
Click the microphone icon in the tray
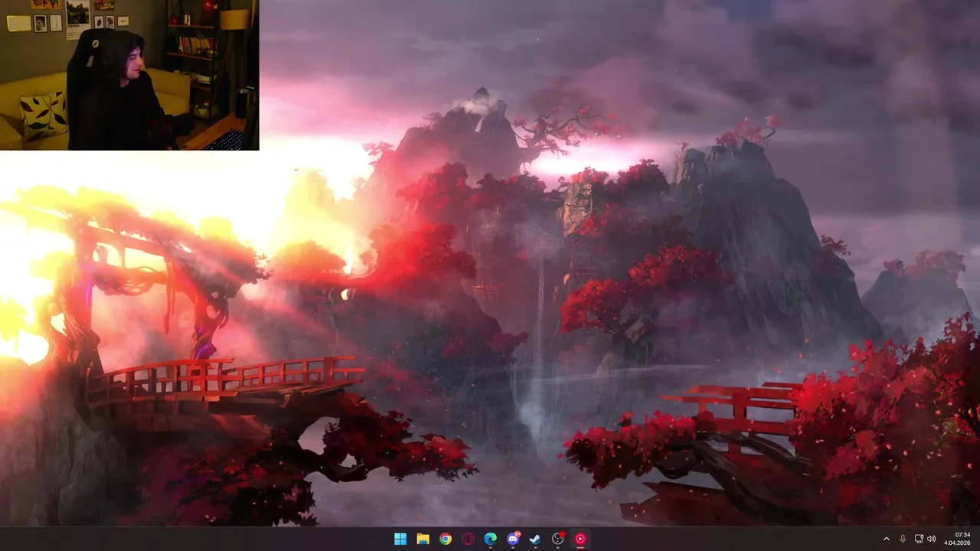tap(903, 539)
